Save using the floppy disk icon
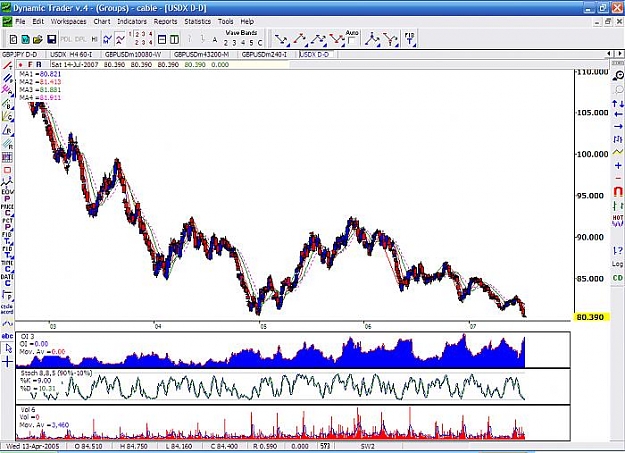Viewport: 625px width, 453px height. tap(51, 39)
